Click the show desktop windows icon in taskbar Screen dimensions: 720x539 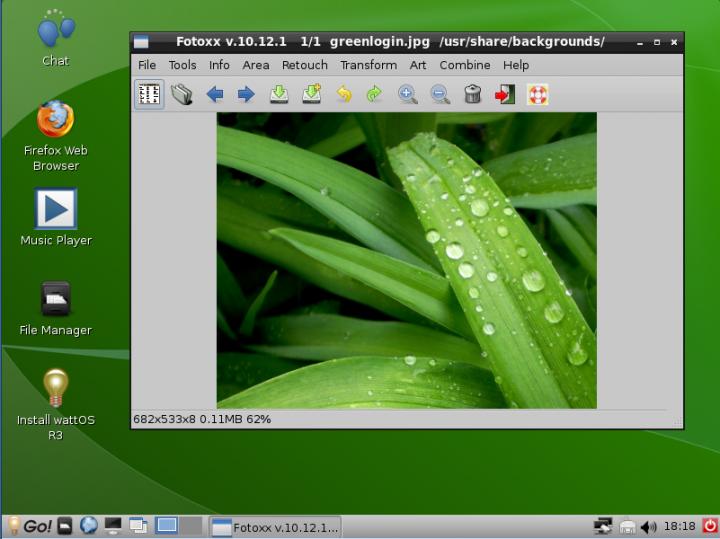pos(138,526)
